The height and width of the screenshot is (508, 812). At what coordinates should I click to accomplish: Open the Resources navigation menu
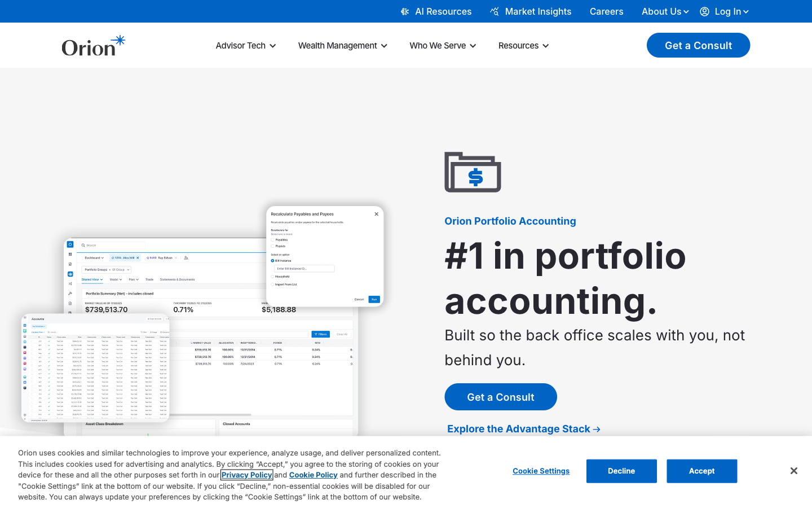(523, 46)
